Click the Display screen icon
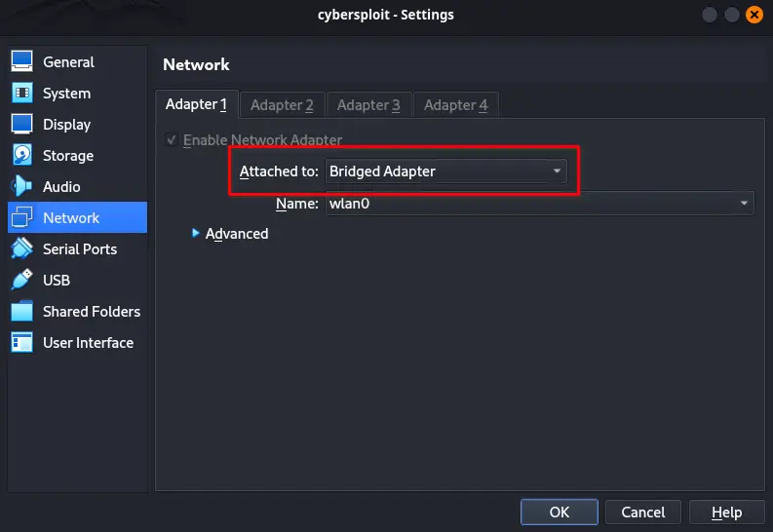This screenshot has height=532, width=773. [x=21, y=124]
